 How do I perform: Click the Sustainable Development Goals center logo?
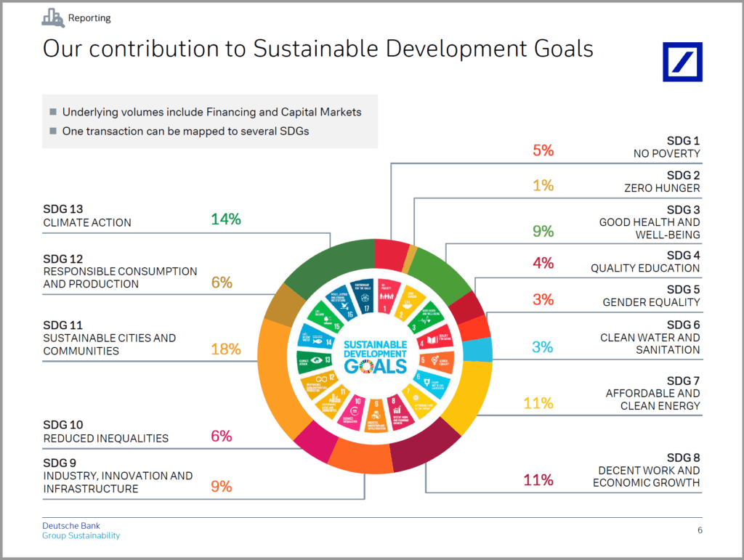(x=375, y=355)
